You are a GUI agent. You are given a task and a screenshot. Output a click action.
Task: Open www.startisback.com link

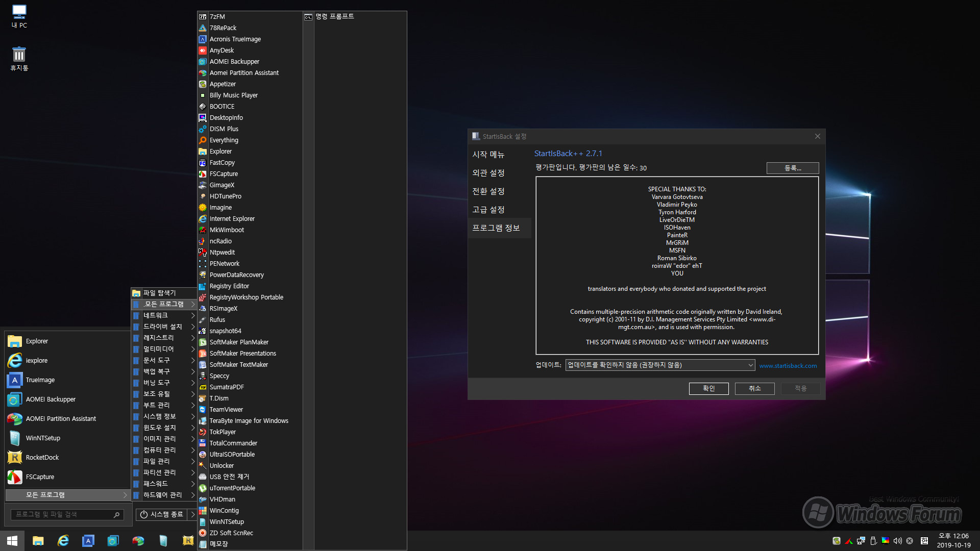788,366
